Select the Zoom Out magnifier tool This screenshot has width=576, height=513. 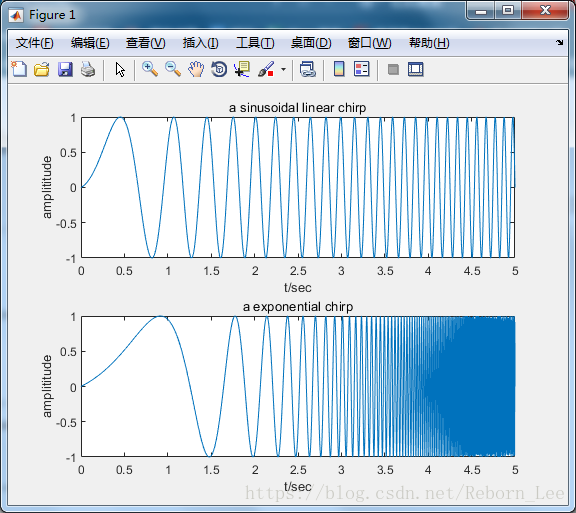[x=173, y=69]
